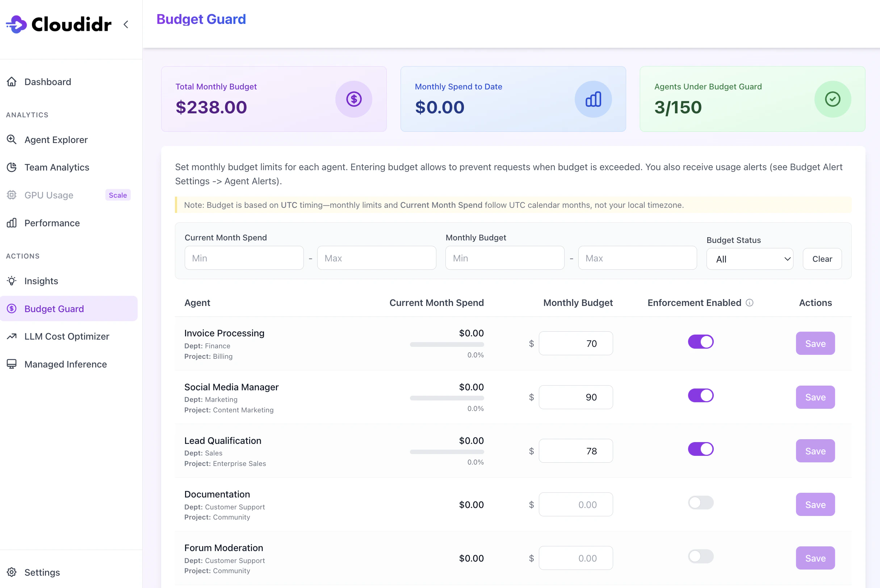This screenshot has height=588, width=880.
Task: Disable enforcement for Invoice Processing agent
Action: pos(700,342)
